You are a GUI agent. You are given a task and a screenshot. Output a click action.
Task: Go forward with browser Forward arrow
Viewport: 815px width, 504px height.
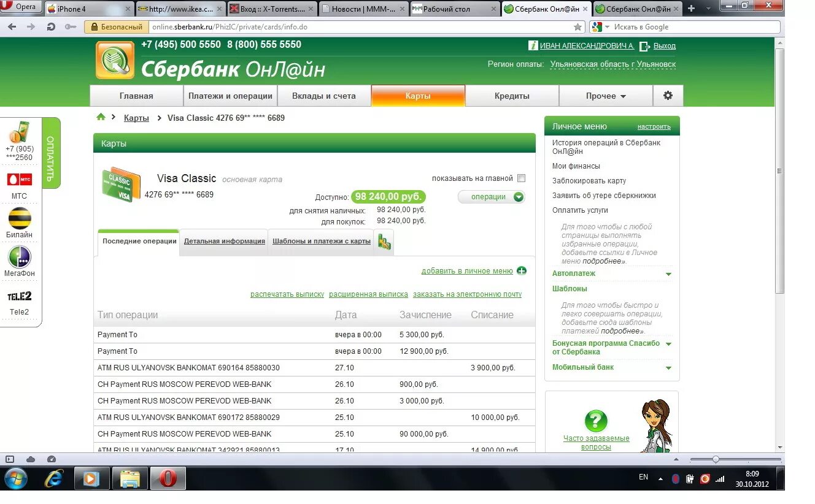(x=29, y=27)
